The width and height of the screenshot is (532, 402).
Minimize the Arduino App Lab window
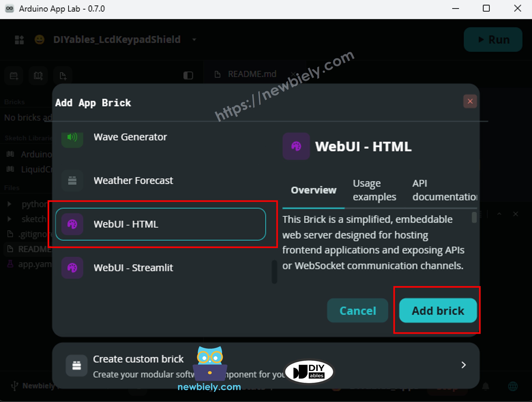455,9
